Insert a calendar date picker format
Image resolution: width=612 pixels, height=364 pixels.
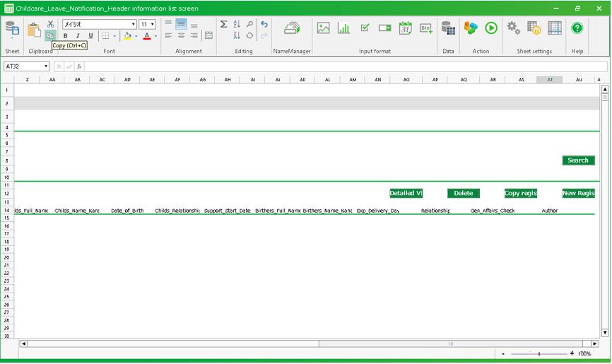coord(405,28)
